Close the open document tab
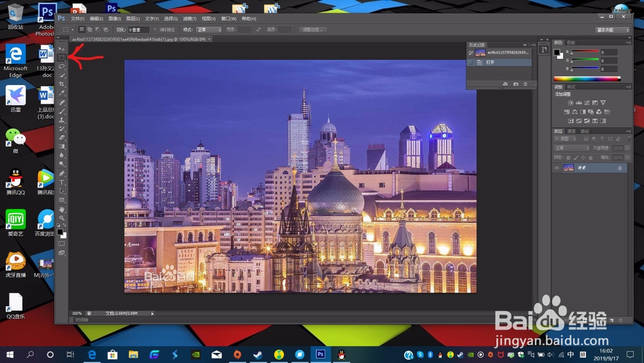644x363 pixels. 209,39
